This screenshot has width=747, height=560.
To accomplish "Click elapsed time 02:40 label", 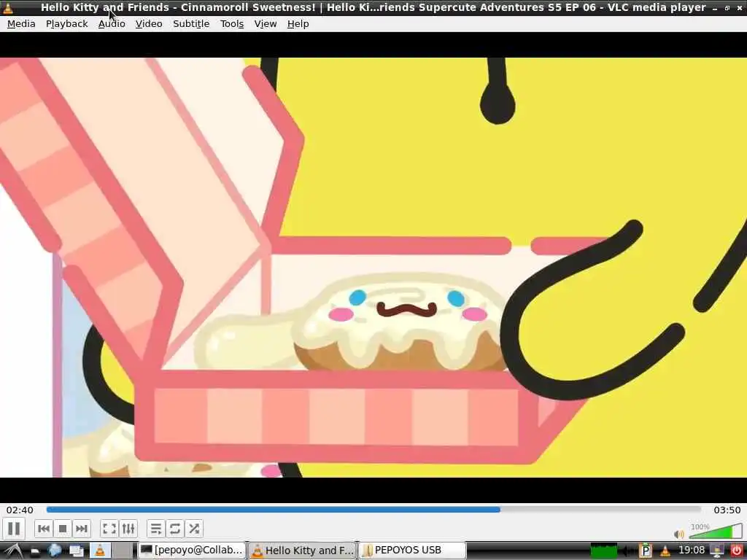I will (x=20, y=510).
